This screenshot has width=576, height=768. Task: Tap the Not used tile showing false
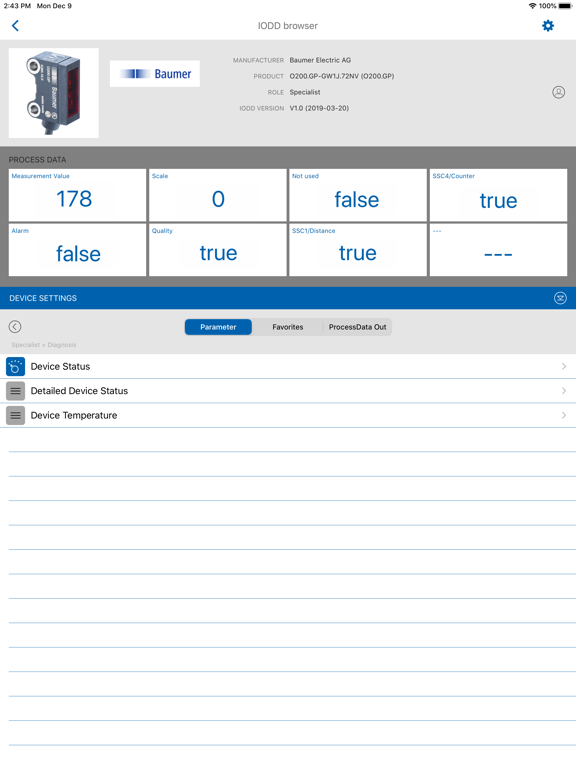(358, 195)
